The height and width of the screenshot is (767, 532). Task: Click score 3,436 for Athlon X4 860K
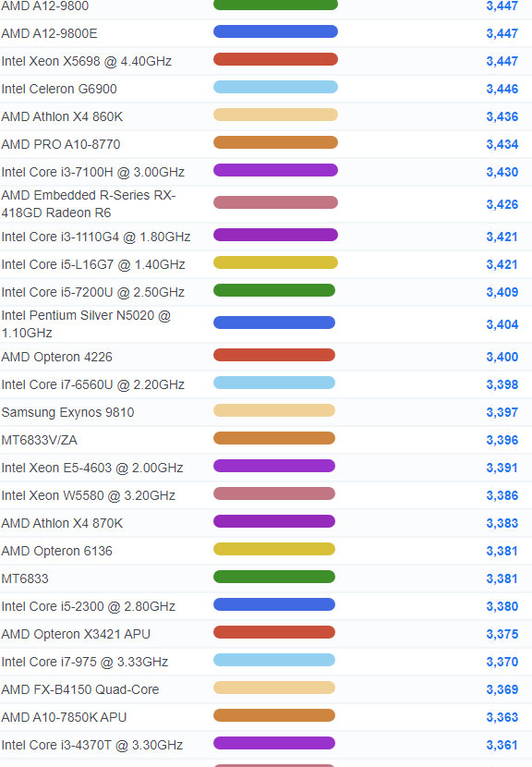coord(502,117)
